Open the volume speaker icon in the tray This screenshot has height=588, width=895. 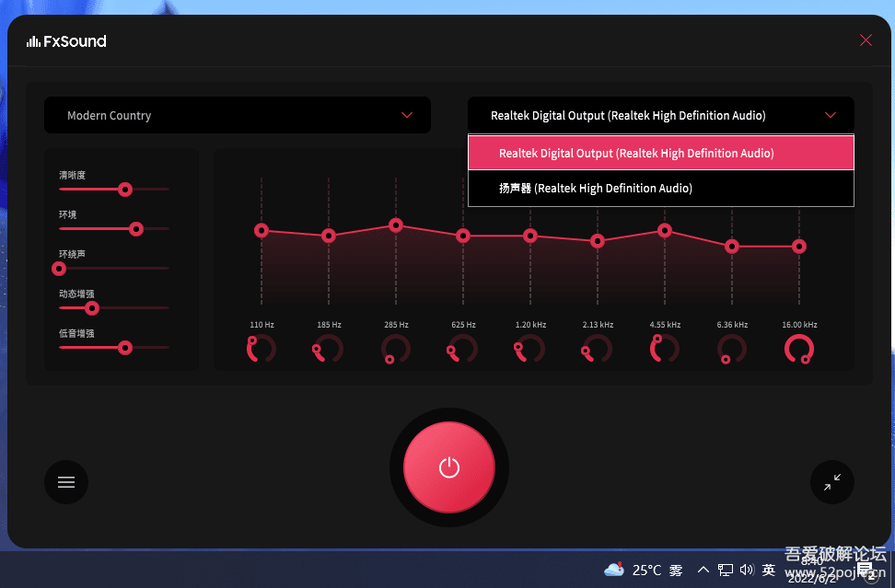[x=747, y=570]
